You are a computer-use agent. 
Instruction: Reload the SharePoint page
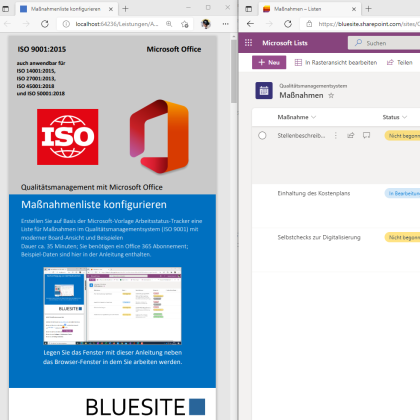point(288,24)
